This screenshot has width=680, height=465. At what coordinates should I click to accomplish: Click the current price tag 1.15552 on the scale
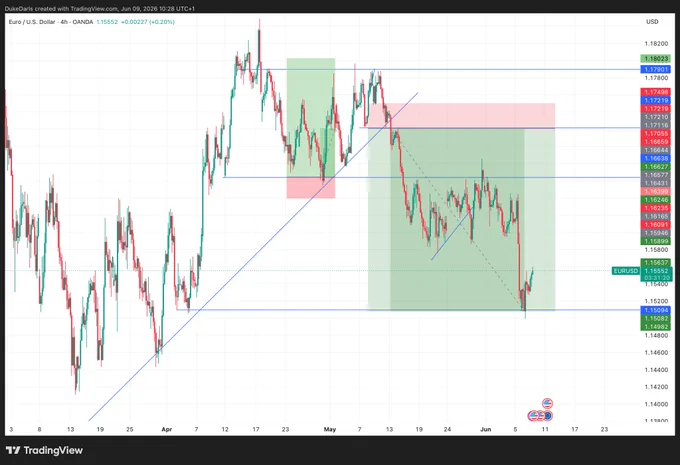click(656, 271)
